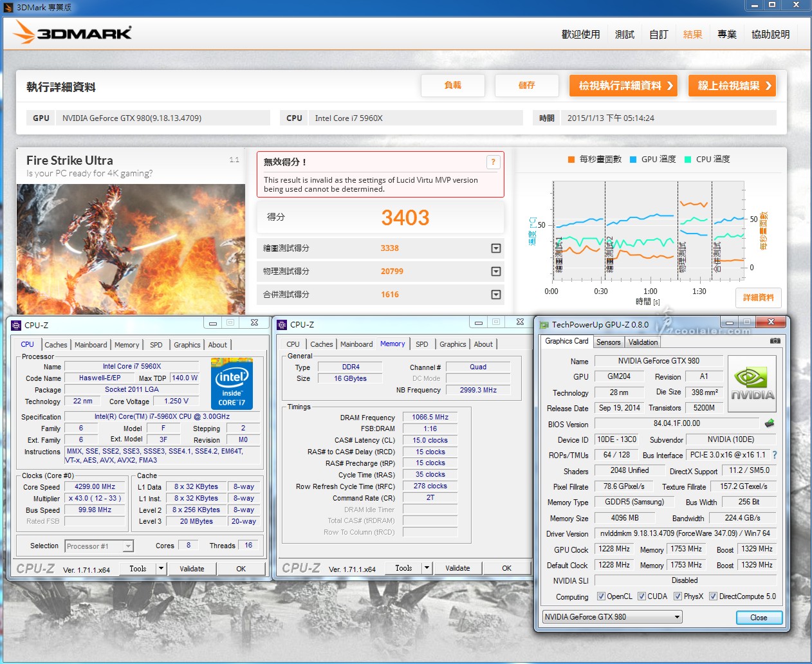
Task: Open the invalid score help question mark
Action: 493,162
